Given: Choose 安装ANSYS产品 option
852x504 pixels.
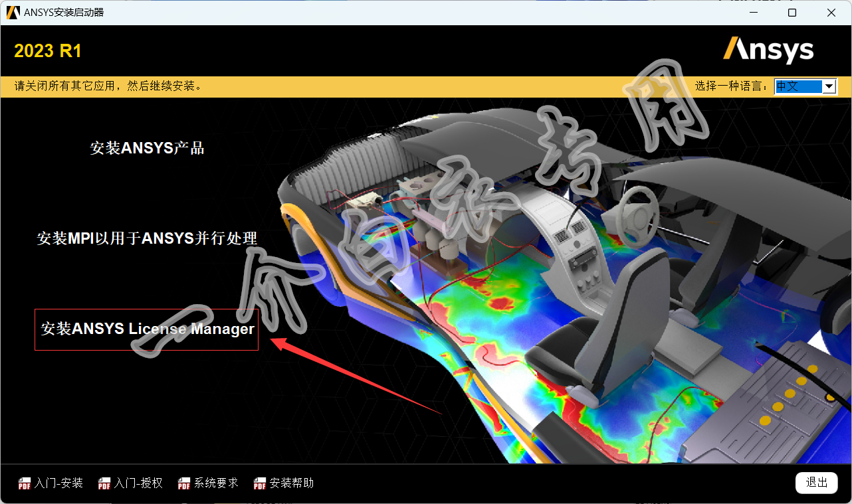Looking at the screenshot, I should pyautogui.click(x=148, y=148).
